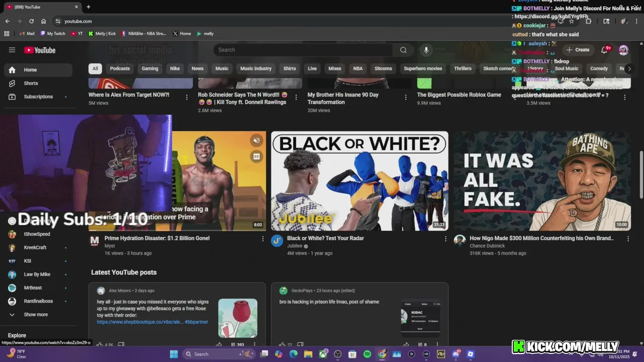Select the NBA filter chip
This screenshot has width=644, height=362.
(358, 68)
